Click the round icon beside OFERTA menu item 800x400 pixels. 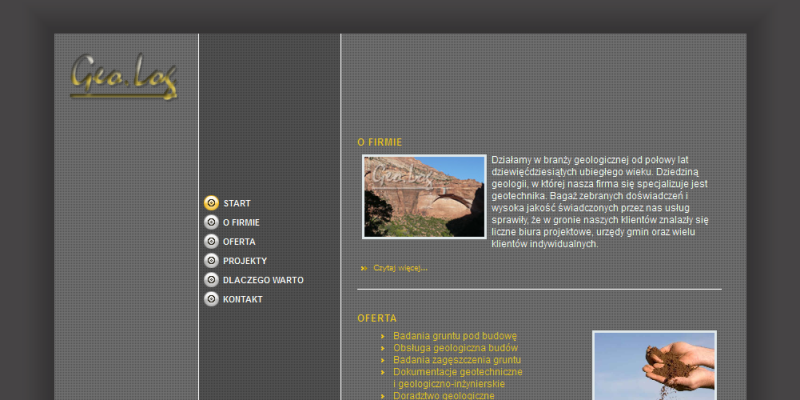(211, 241)
